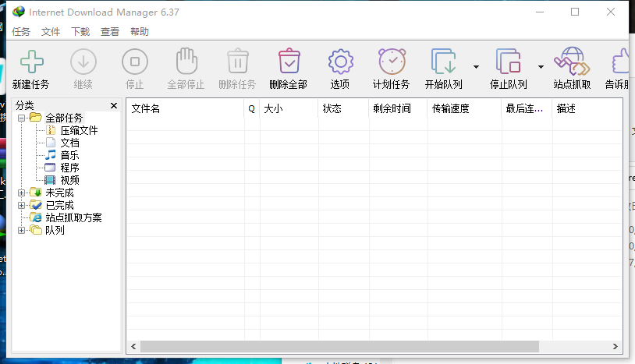The width and height of the screenshot is (635, 364).
Task: Click the 停止 stop icon
Action: (x=135, y=62)
